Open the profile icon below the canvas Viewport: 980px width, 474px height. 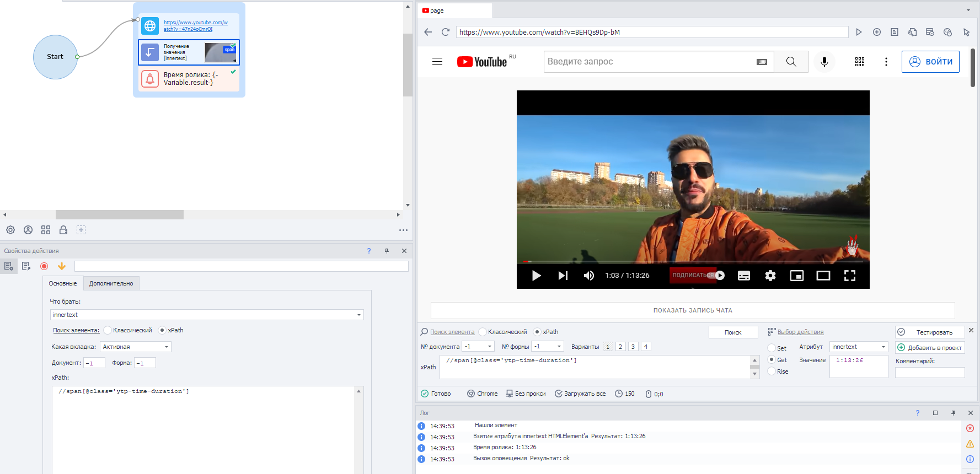(x=28, y=230)
